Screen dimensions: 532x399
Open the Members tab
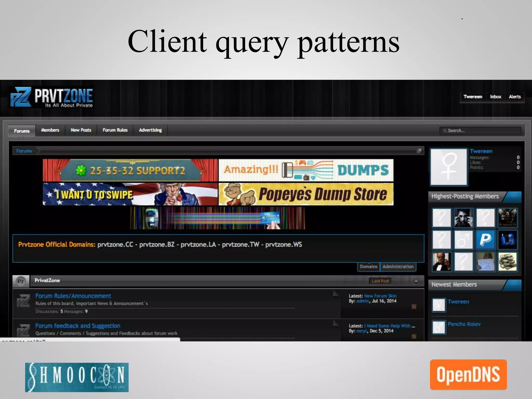pyautogui.click(x=50, y=130)
